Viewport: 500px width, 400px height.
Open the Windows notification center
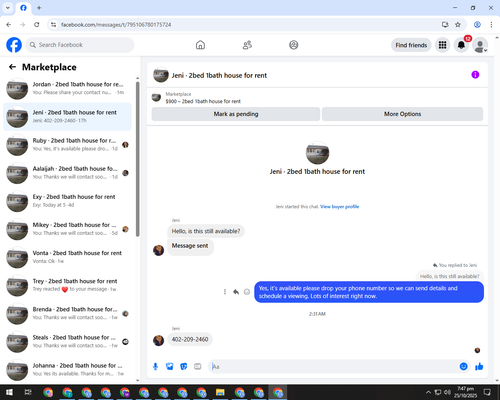pos(487,392)
